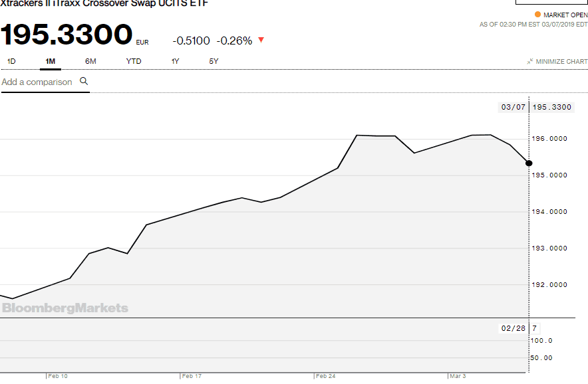Click the MINIMIZE CHART text link
The height and width of the screenshot is (384, 588).
(562, 62)
